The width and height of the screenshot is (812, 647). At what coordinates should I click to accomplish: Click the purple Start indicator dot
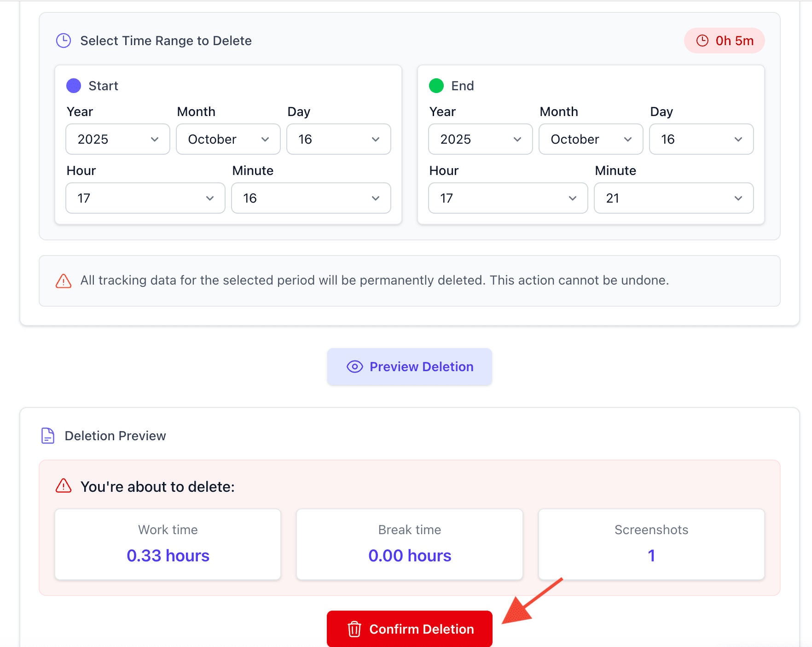[x=74, y=85]
